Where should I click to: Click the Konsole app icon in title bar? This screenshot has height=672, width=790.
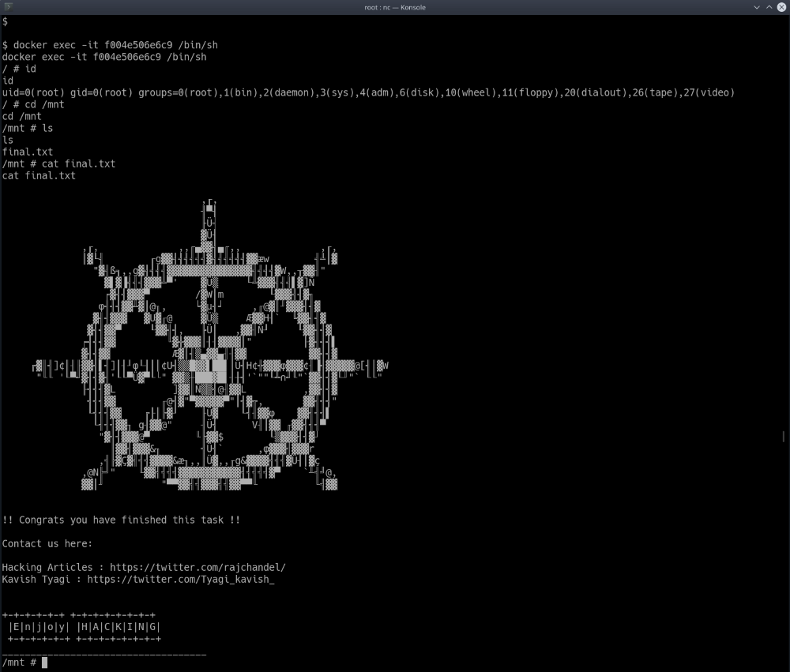coord(7,6)
